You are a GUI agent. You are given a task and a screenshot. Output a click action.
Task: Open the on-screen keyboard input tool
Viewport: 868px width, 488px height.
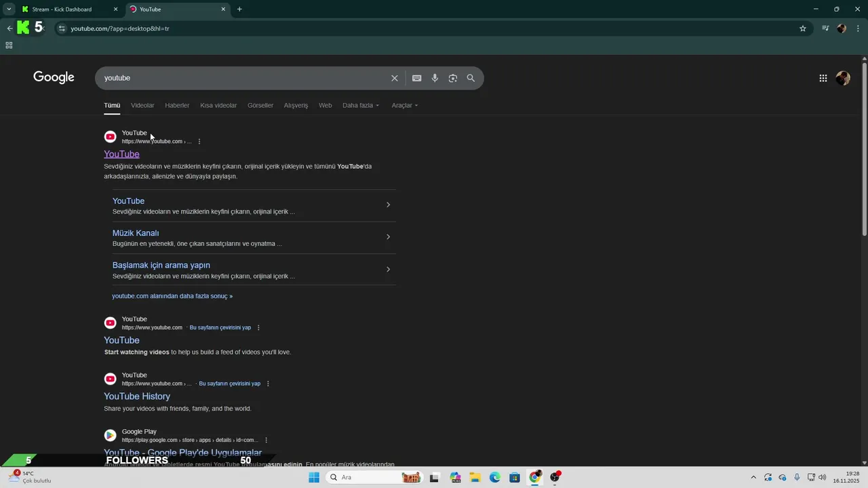417,78
